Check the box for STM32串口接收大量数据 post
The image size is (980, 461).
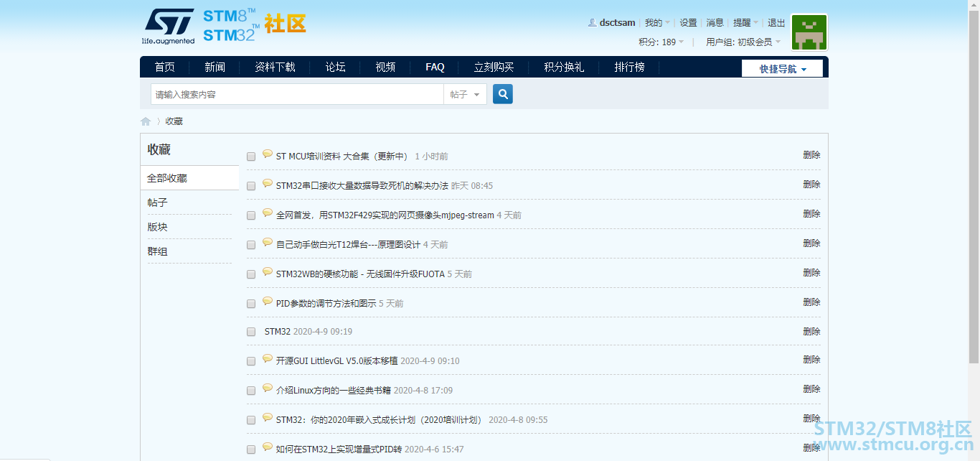[x=251, y=186]
